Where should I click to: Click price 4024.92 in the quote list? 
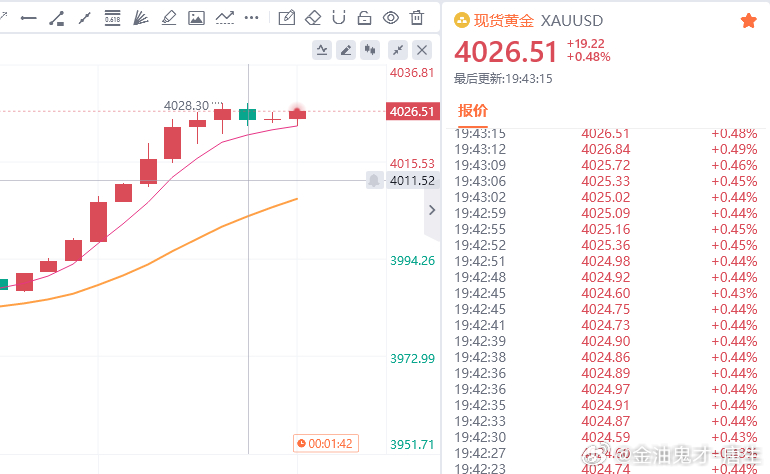tap(606, 277)
